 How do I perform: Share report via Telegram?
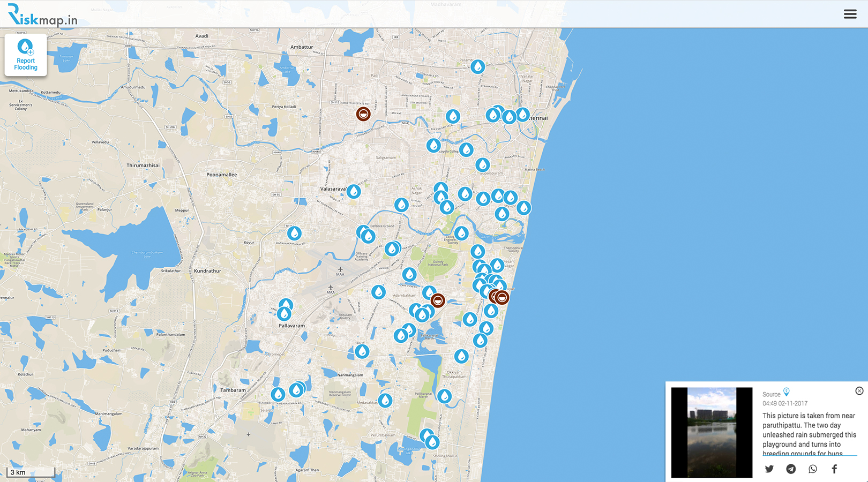click(x=791, y=469)
